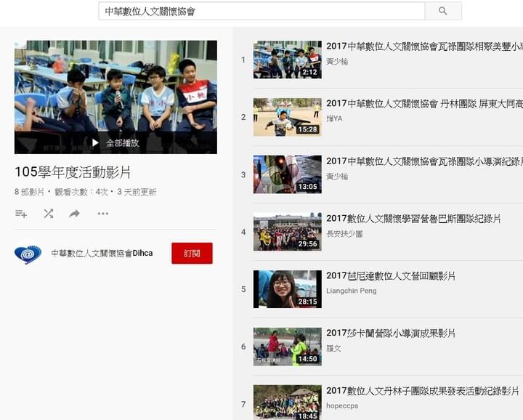Open 2017數位人文關懷學習營魯巴斯團隊紀錄片
Image resolution: width=523 pixels, height=420 pixels.
(x=413, y=219)
